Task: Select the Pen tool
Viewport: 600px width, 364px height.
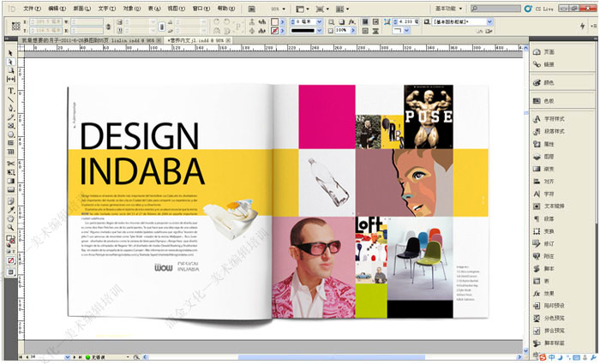Action: coord(10,108)
